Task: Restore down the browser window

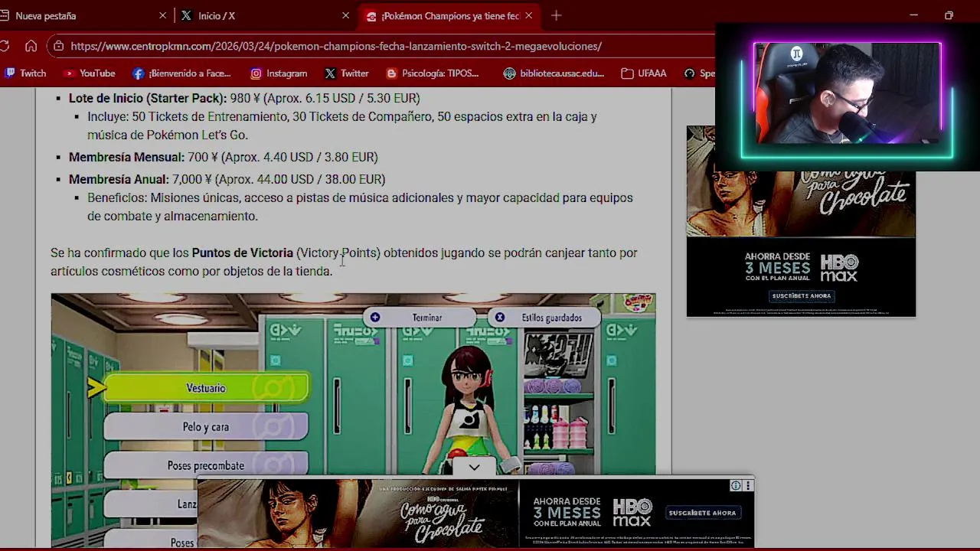Action: (949, 15)
